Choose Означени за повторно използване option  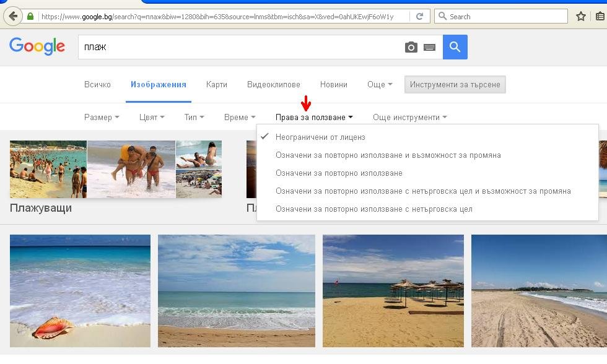[x=339, y=173]
